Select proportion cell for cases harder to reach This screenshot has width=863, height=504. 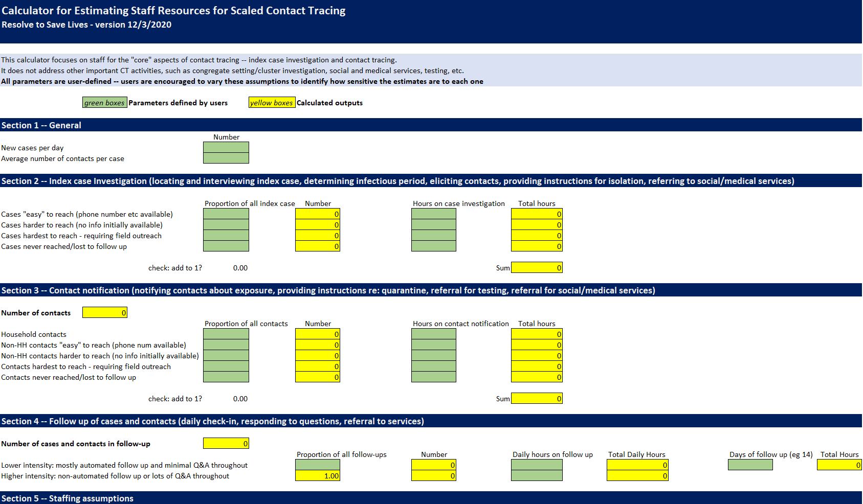[226, 225]
